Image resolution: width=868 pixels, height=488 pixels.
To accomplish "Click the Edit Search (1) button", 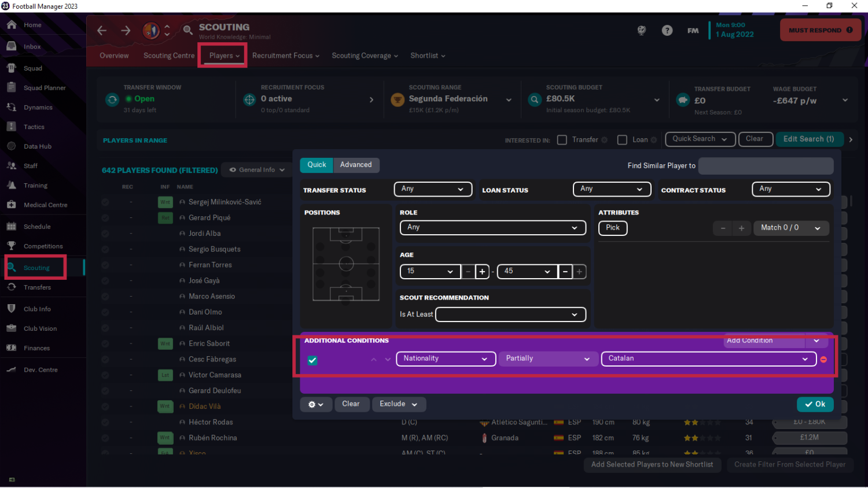I will pos(809,139).
